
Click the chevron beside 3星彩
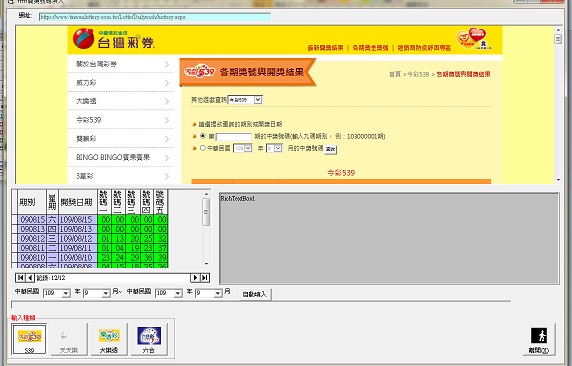point(167,176)
